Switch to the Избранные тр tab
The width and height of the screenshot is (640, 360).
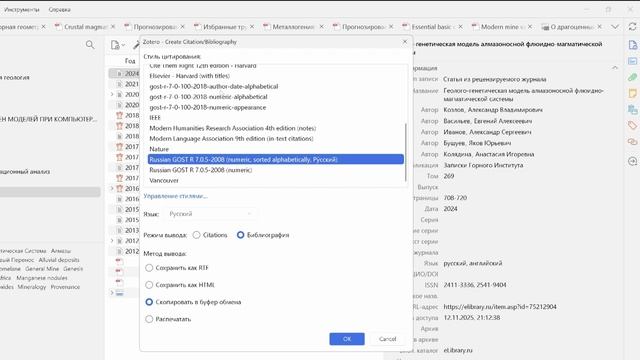tap(224, 27)
